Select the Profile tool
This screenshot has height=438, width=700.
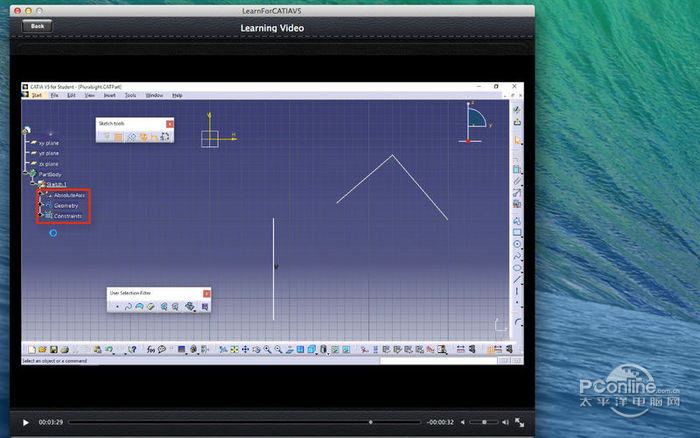pos(517,221)
